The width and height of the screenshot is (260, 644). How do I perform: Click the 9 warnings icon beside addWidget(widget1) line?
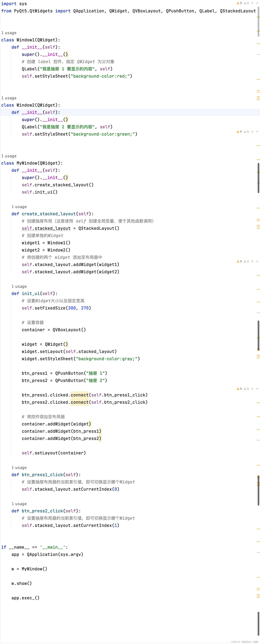point(239,261)
